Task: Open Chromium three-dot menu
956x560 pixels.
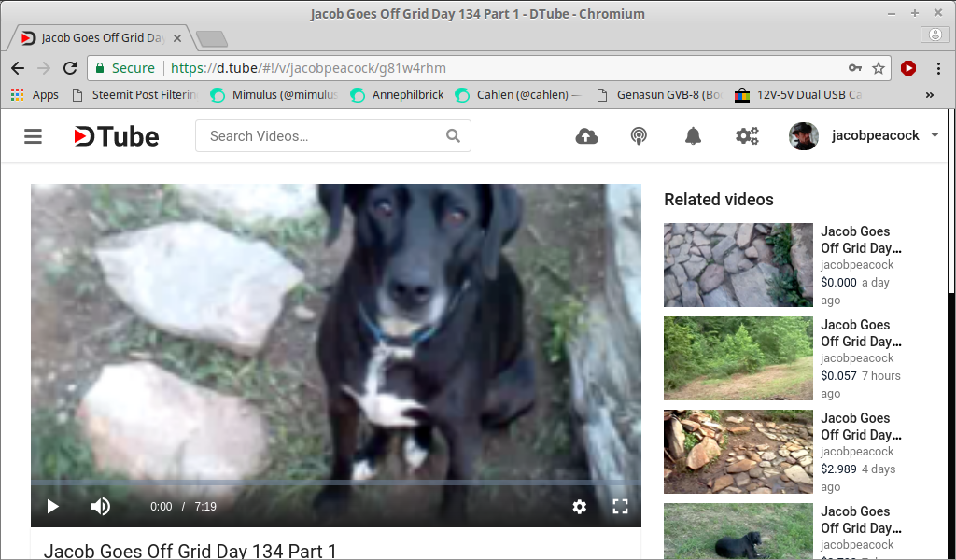Action: [x=938, y=68]
